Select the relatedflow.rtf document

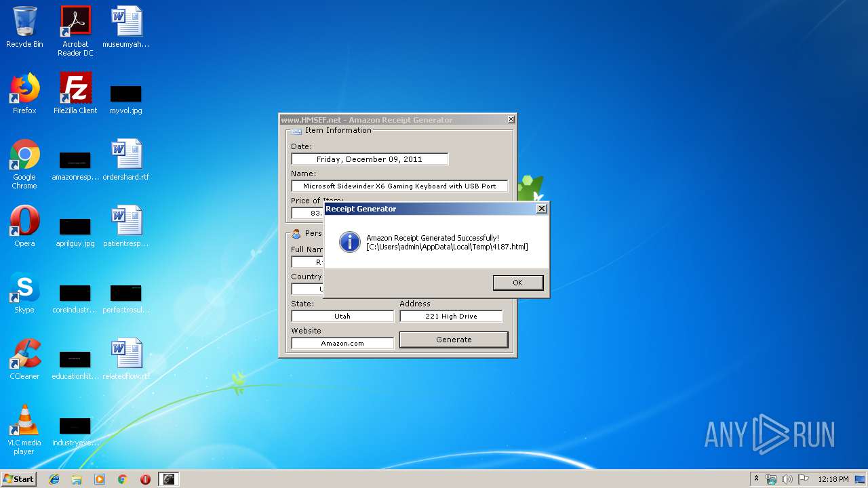[126, 359]
